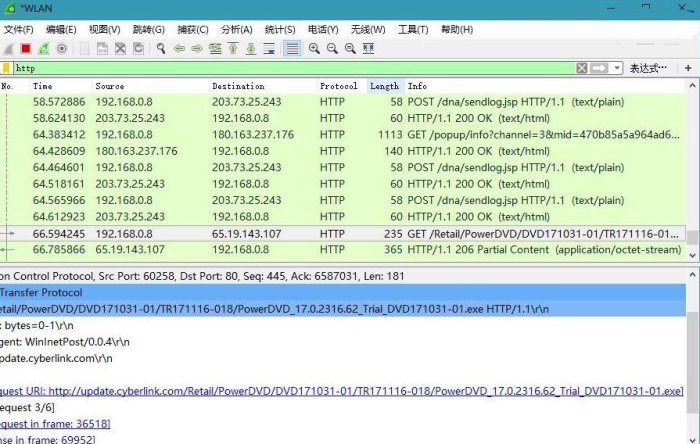The width and height of the screenshot is (700, 444).
Task: Restart the current capture with green fin
Action: [x=44, y=48]
